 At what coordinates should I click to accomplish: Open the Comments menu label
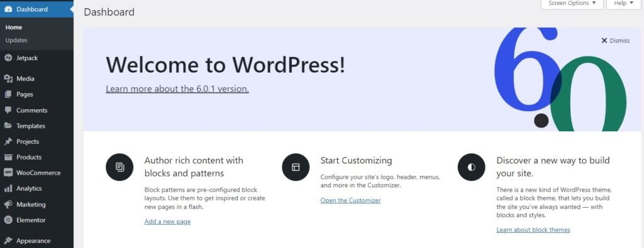32,111
